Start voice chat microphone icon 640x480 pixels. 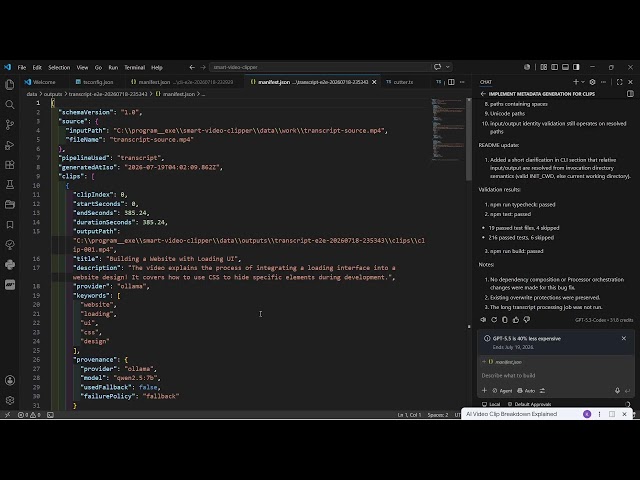coord(617,391)
